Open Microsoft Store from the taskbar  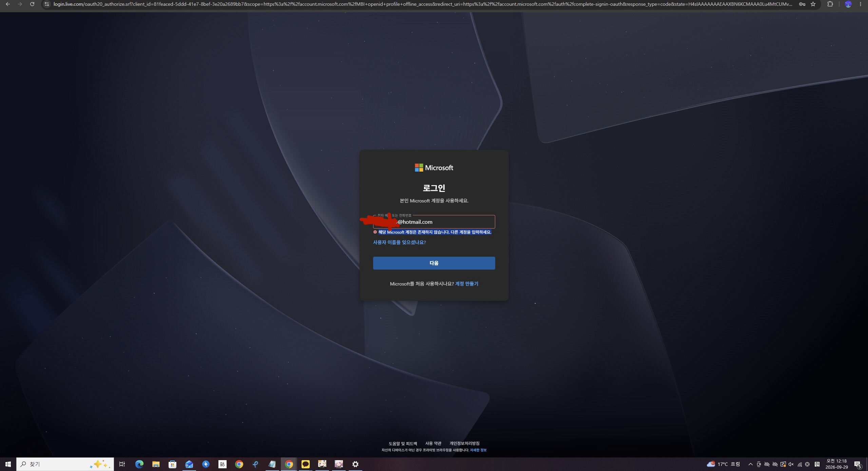[x=172, y=464]
